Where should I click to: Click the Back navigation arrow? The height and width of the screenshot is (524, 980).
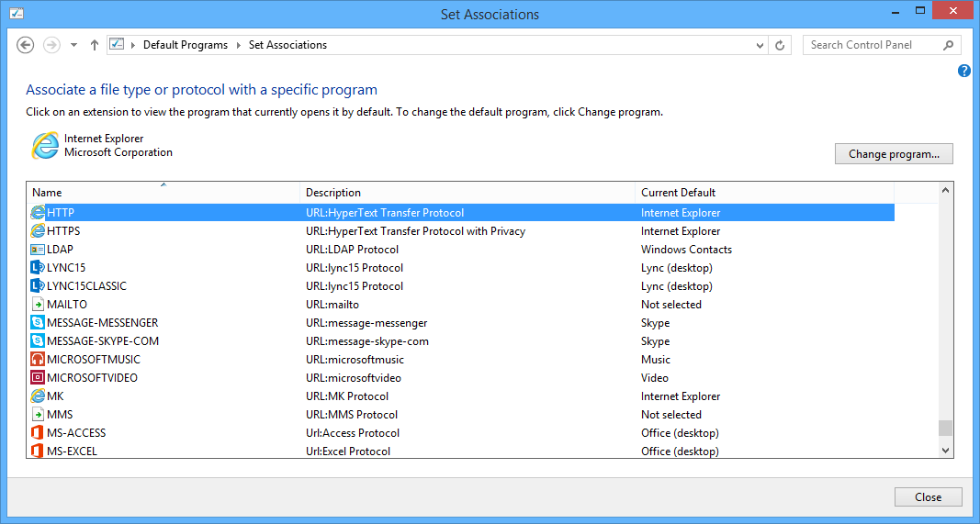point(25,45)
